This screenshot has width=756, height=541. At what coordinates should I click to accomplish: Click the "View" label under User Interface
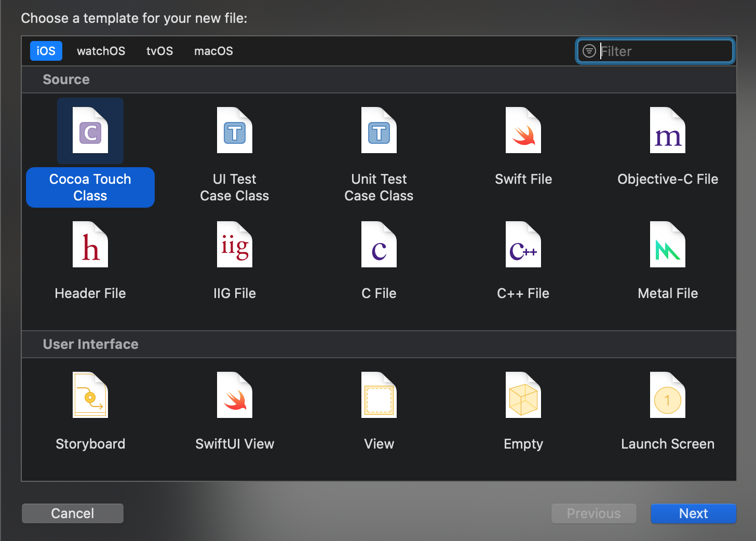tap(379, 444)
